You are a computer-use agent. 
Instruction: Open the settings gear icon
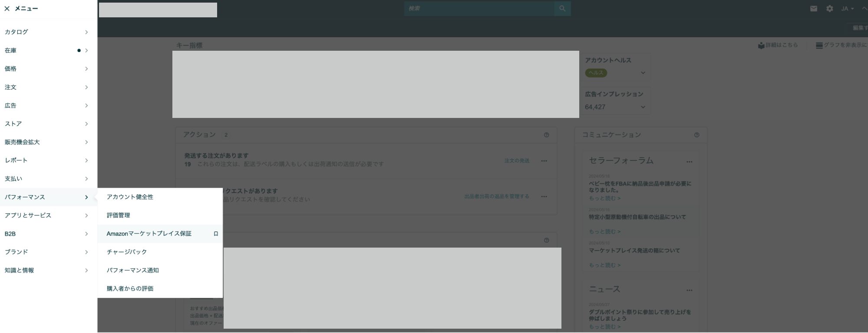click(829, 9)
